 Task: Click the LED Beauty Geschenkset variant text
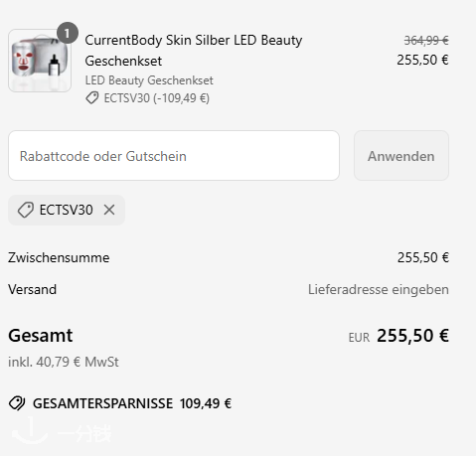point(149,80)
